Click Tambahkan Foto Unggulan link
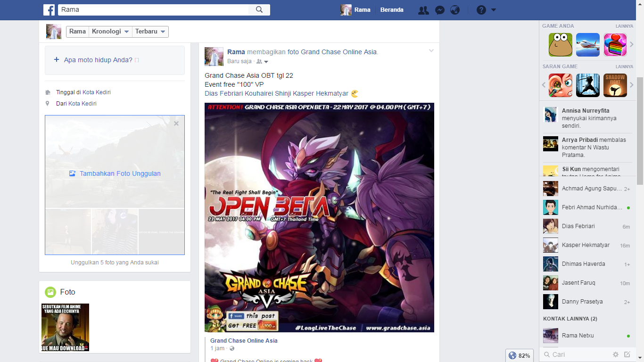 [120, 173]
